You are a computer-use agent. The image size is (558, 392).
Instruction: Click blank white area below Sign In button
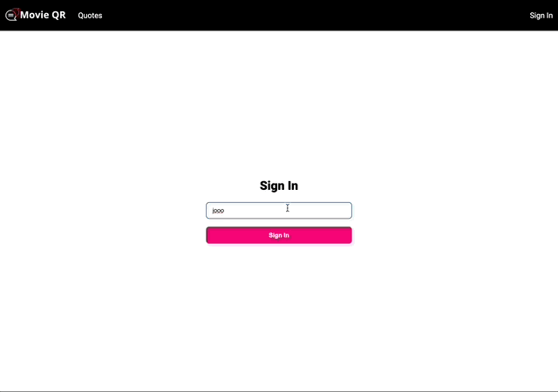(279, 313)
